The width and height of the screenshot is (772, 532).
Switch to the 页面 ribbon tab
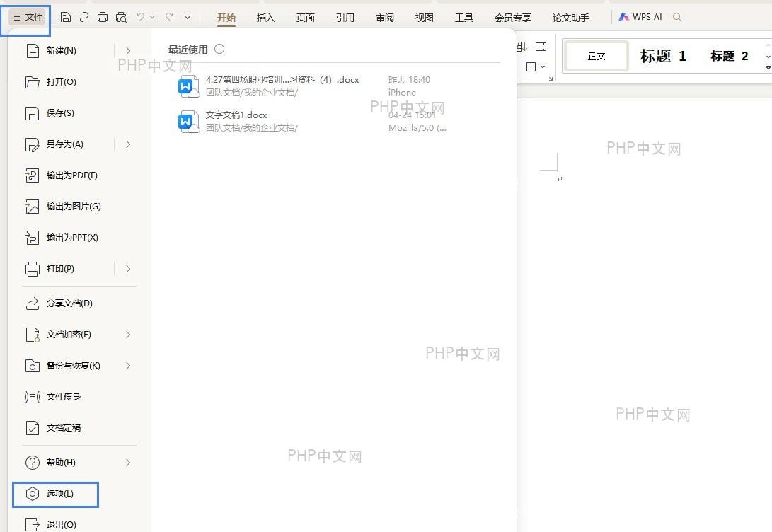pos(305,18)
